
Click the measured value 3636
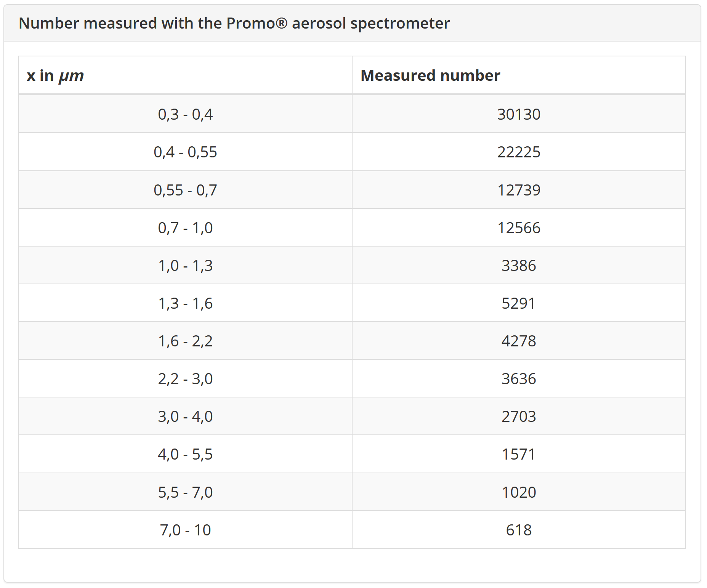coord(519,378)
